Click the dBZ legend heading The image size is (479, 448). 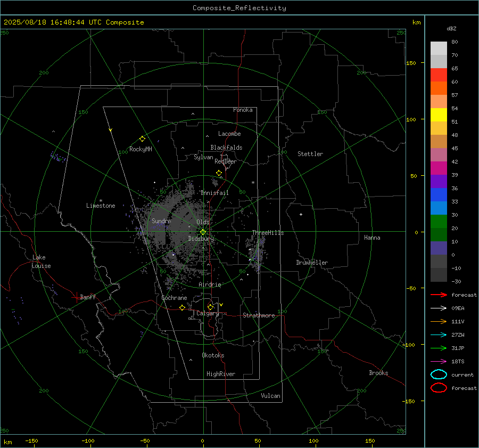pos(451,29)
